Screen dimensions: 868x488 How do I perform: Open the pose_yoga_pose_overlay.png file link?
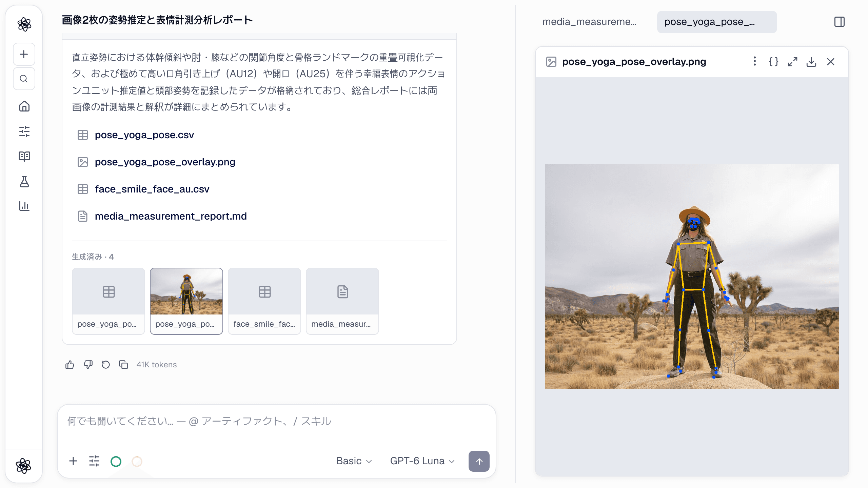coord(165,162)
